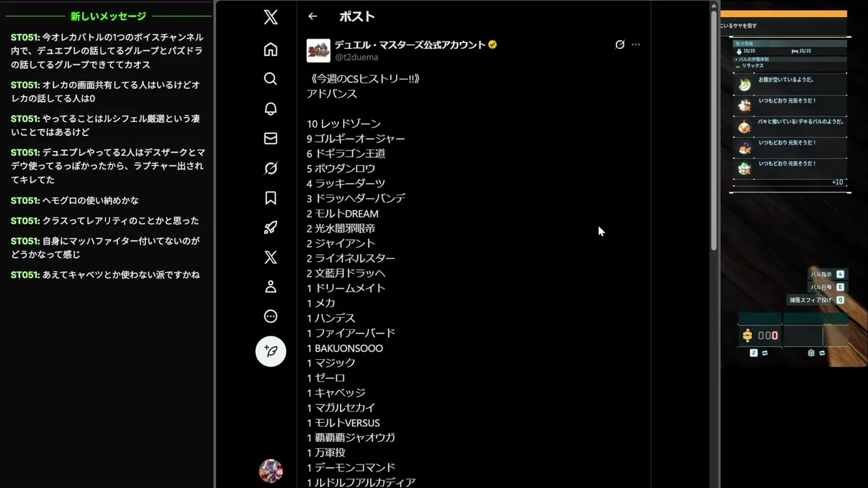Click the chat message about あえてキャベツ
Image resolution: width=868 pixels, height=488 pixels.
105,275
